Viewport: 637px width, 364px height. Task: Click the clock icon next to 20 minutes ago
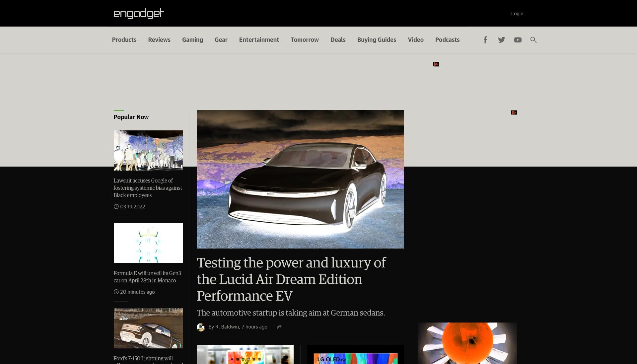pyautogui.click(x=116, y=292)
